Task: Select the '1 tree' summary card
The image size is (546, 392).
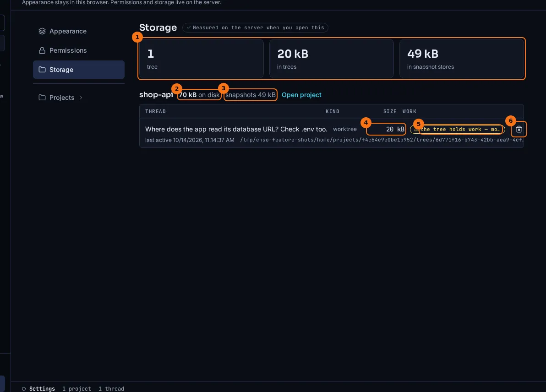Action: 201,59
